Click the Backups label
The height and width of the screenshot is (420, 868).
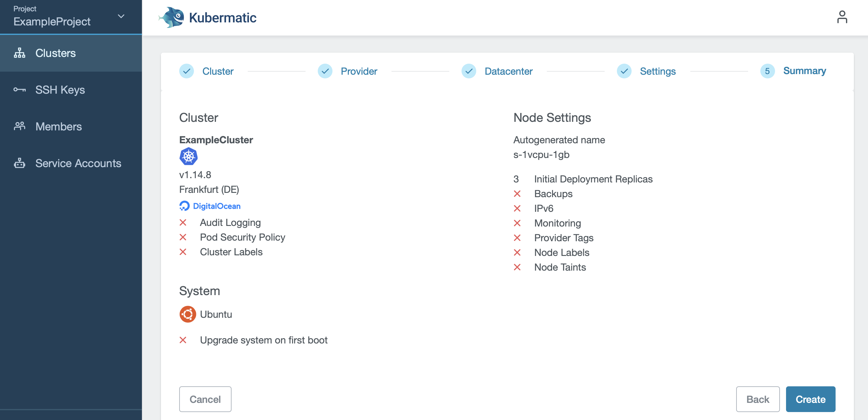pyautogui.click(x=553, y=194)
